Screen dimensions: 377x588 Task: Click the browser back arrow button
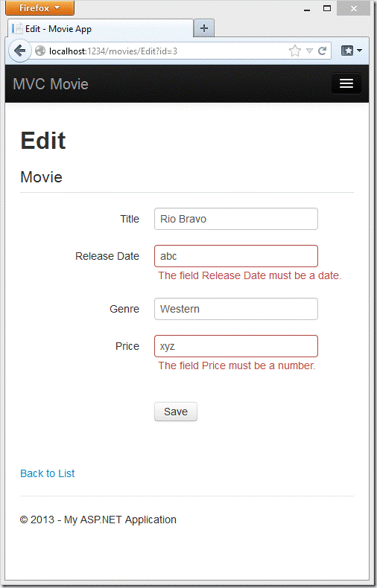19,51
